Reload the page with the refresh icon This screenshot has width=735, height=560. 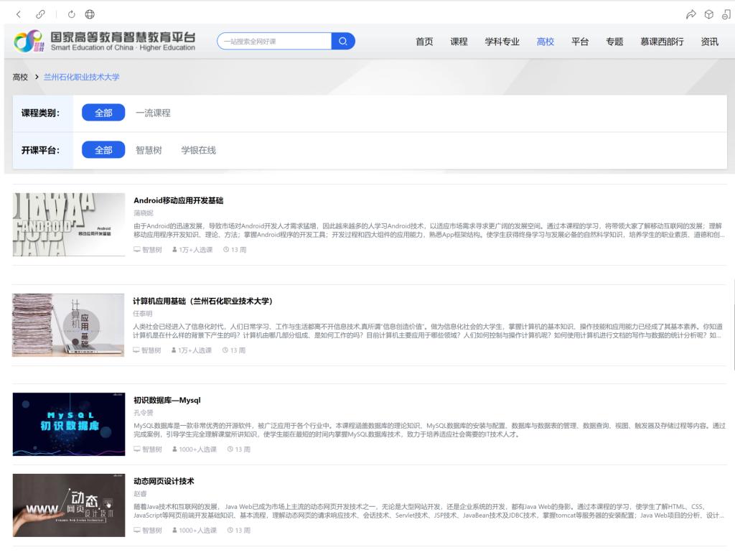point(72,14)
